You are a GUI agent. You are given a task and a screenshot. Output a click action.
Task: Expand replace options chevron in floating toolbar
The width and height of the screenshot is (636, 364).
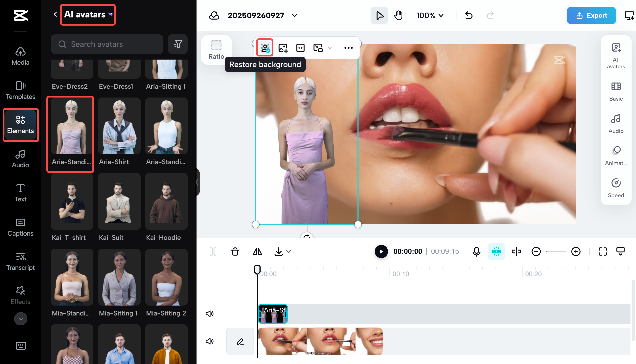pyautogui.click(x=330, y=48)
